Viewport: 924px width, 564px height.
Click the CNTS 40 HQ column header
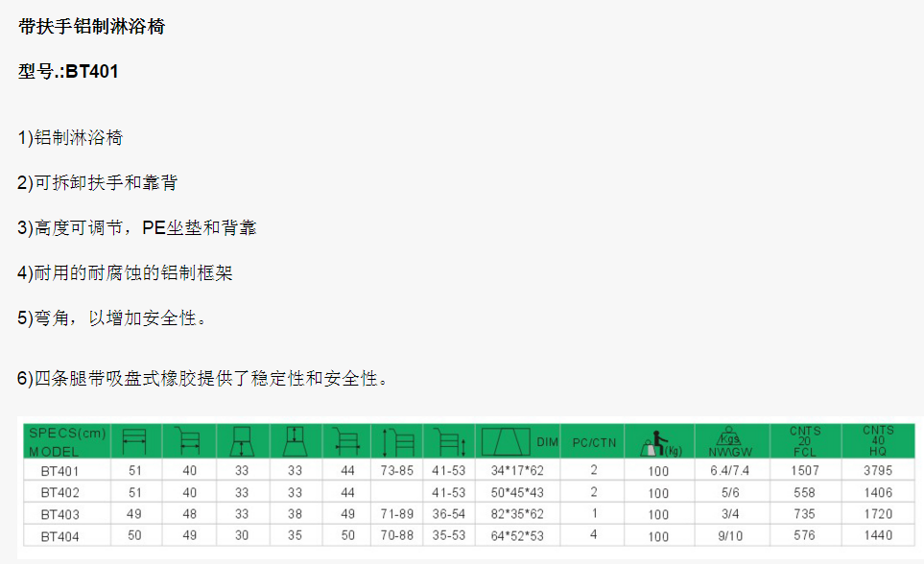point(877,441)
